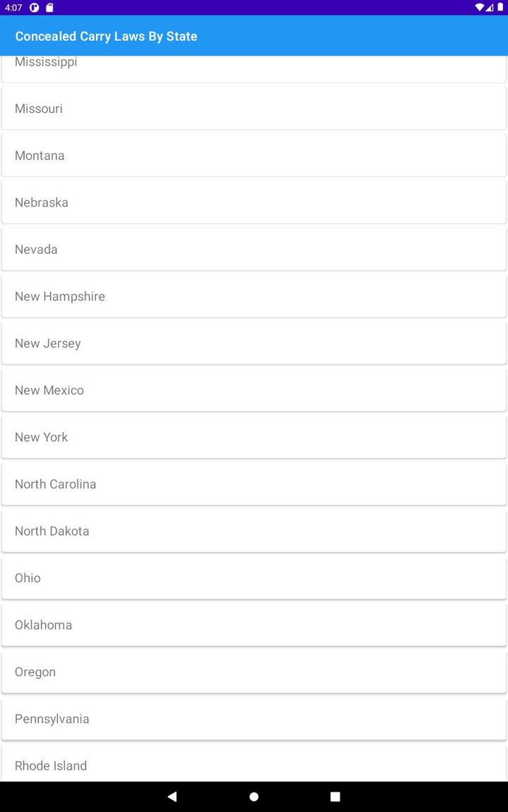This screenshot has width=508, height=812.
Task: Open Nebraska concealed carry laws
Action: 254,202
